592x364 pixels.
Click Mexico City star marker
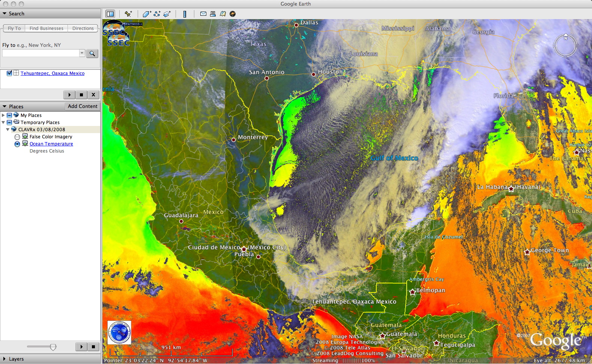[244, 249]
